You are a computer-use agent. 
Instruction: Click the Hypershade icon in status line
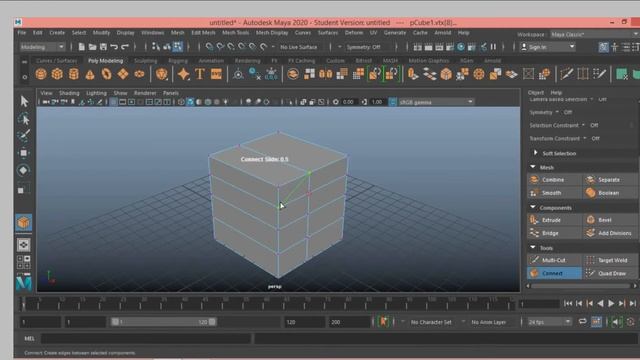click(x=461, y=47)
